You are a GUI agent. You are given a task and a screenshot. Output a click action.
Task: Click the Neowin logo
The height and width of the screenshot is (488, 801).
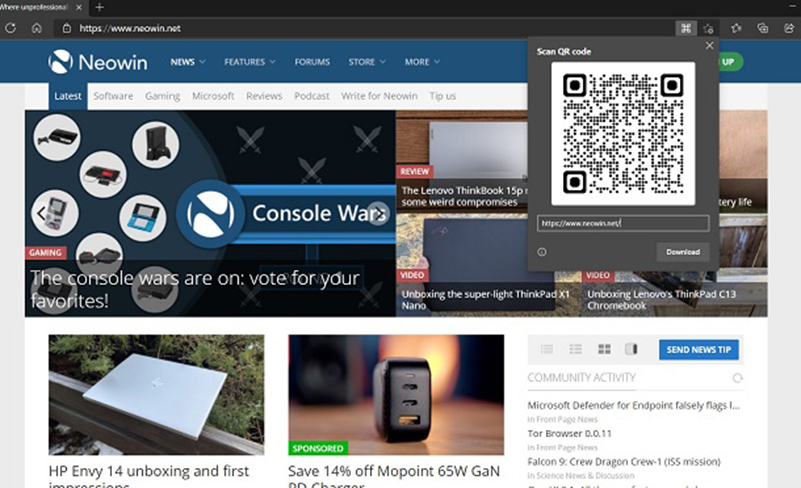pyautogui.click(x=98, y=62)
